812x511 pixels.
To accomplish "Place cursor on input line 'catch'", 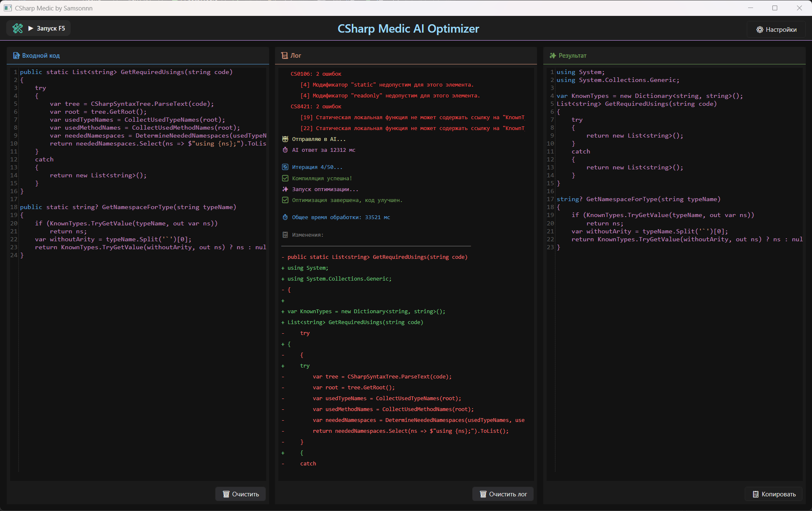I will click(x=44, y=160).
